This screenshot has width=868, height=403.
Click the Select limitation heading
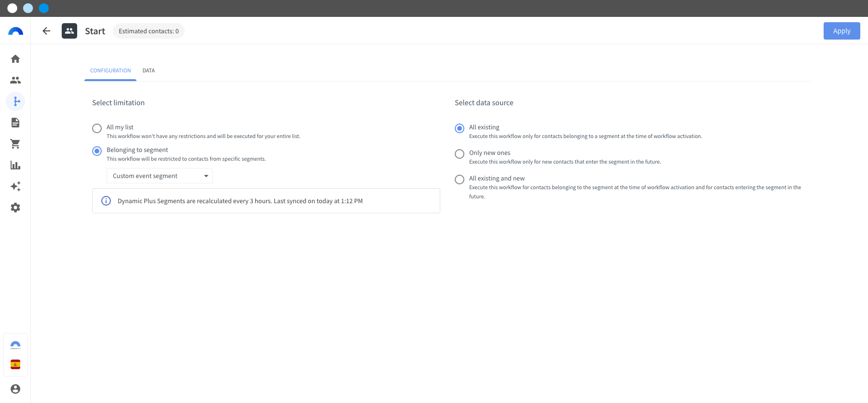[x=118, y=103]
